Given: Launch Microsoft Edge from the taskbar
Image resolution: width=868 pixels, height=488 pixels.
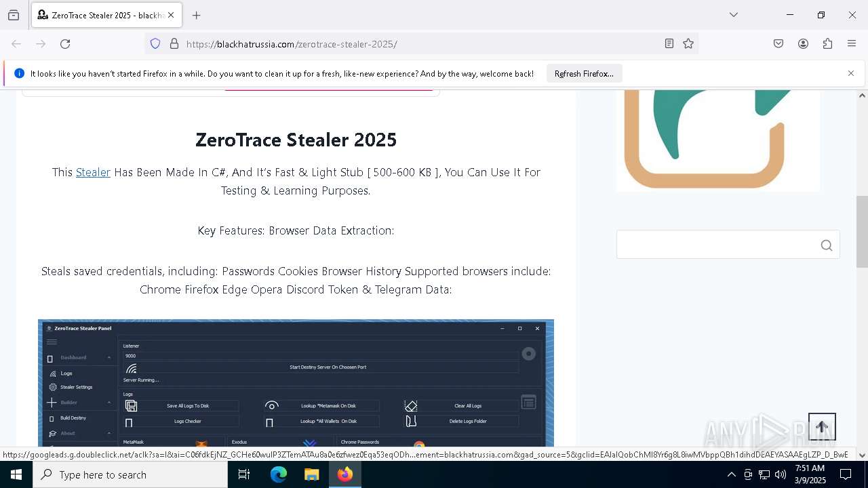Looking at the screenshot, I should [279, 474].
